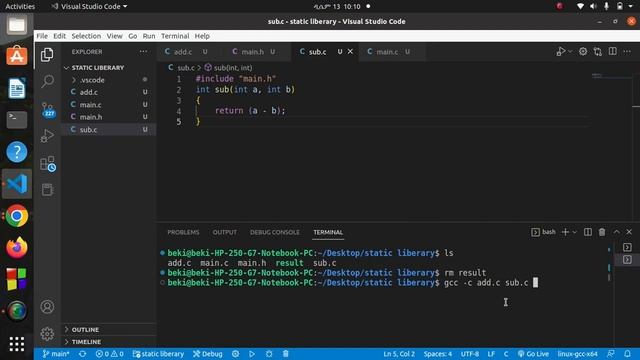Open main.h in the Explorer tree
This screenshot has width=640, height=360.
[109, 117]
